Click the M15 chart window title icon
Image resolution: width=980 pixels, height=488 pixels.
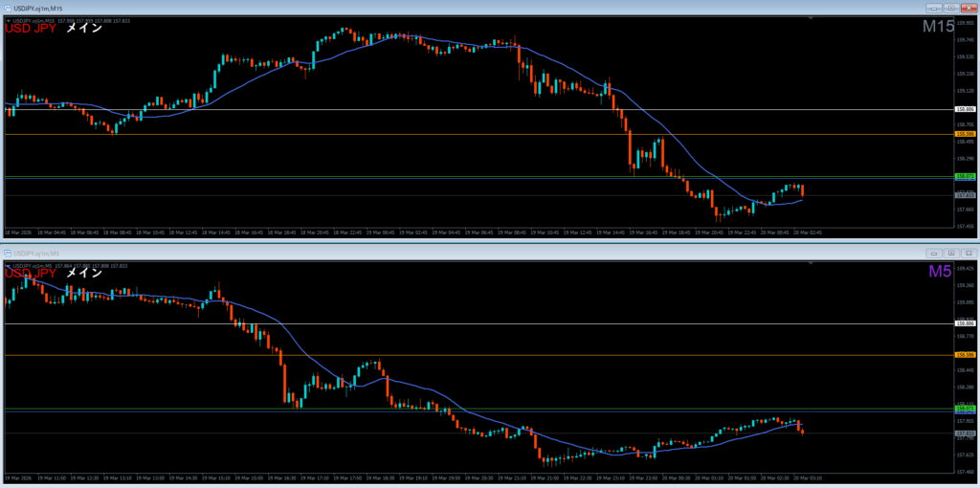(x=8, y=8)
